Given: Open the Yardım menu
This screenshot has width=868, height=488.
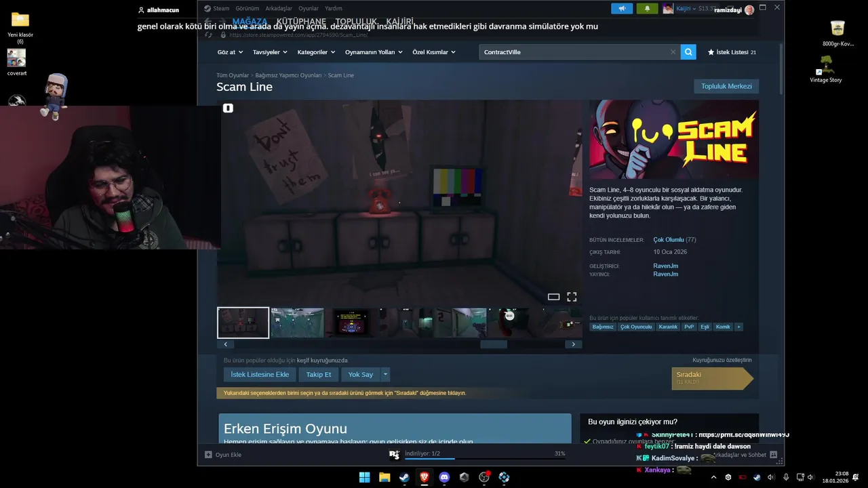Looking at the screenshot, I should click(334, 9).
